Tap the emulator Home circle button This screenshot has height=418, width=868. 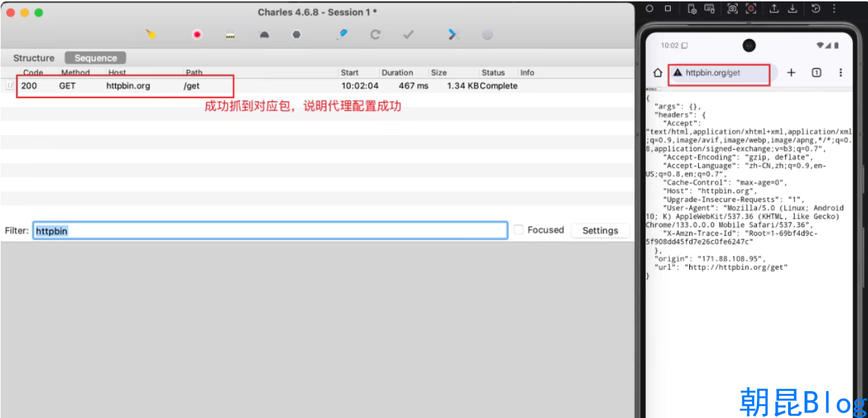(x=649, y=8)
